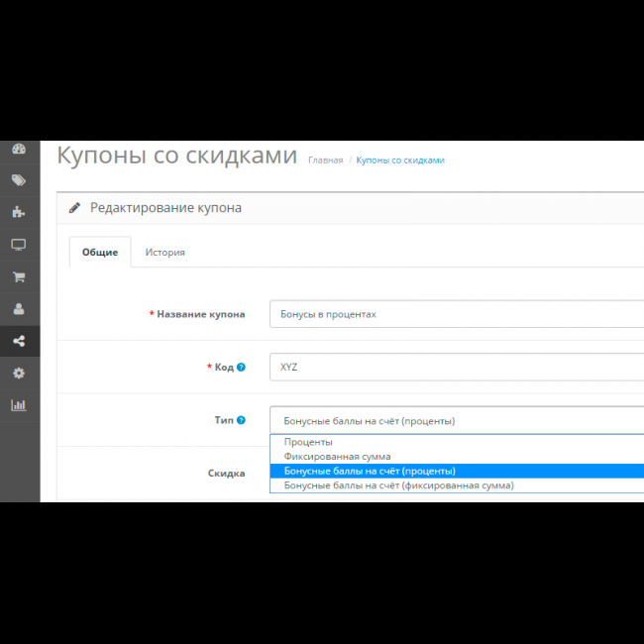Open Sales via the shopping cart icon
Viewport: 644px width, 644px height.
point(18,277)
